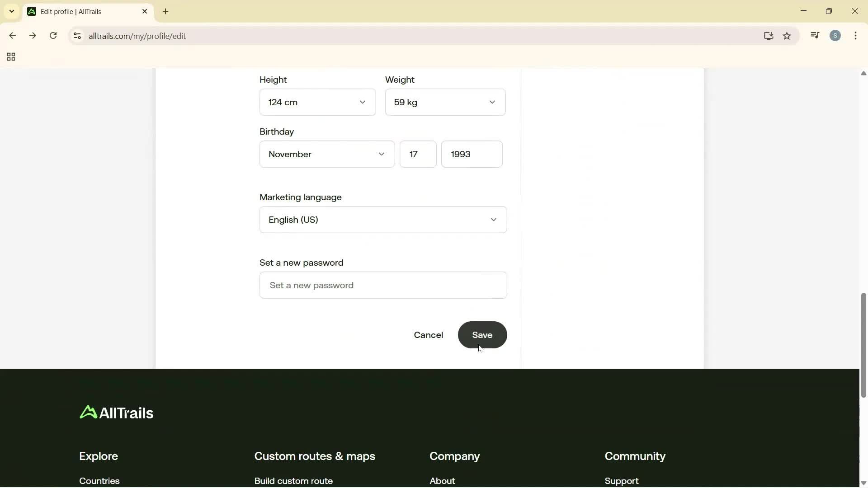
Task: Reload the Edit profile page
Action: 53,36
